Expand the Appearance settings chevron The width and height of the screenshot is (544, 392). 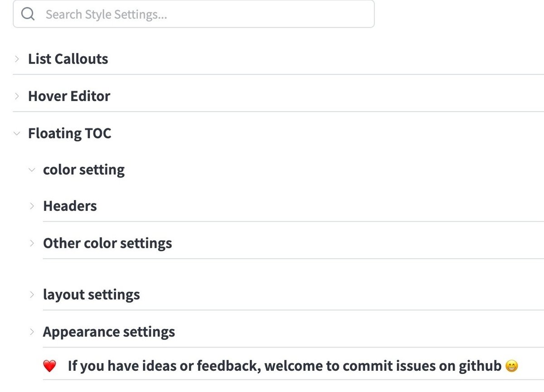point(32,332)
